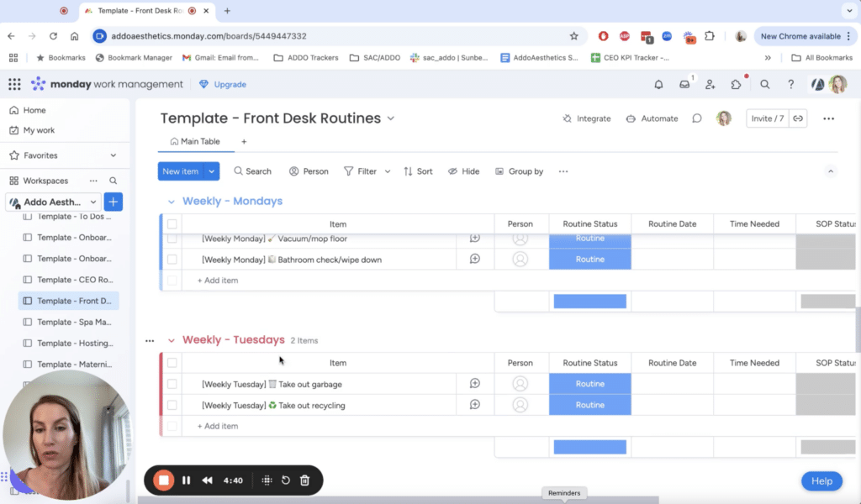The width and height of the screenshot is (861, 504).
Task: Open the help question mark icon
Action: click(790, 84)
